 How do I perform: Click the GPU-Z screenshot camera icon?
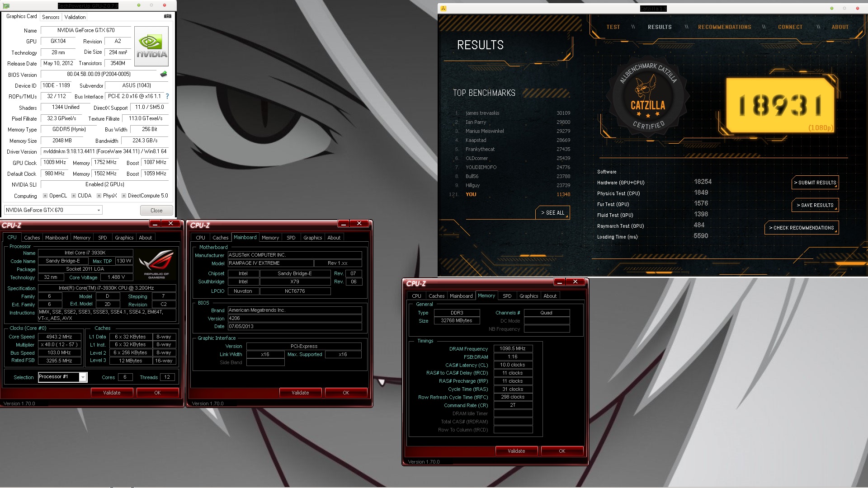pyautogui.click(x=168, y=16)
